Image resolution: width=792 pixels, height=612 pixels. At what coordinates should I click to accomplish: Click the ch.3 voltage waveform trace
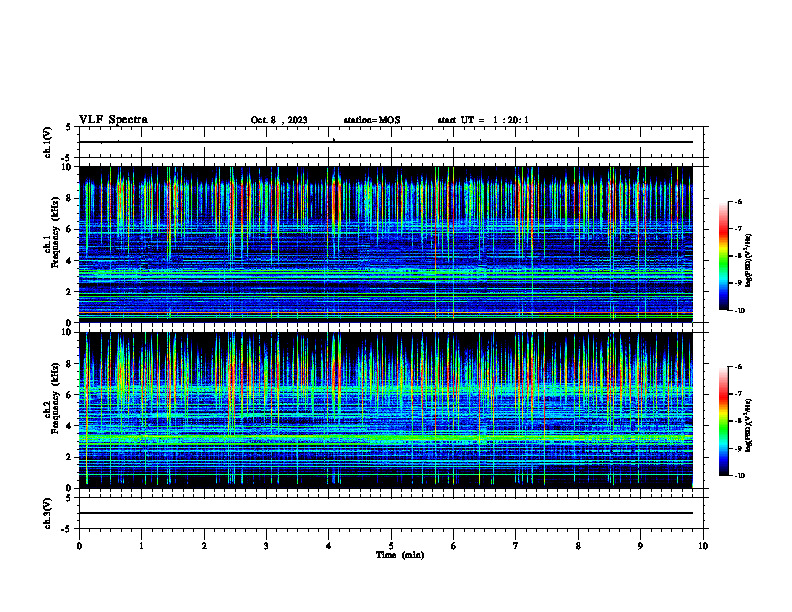point(386,513)
